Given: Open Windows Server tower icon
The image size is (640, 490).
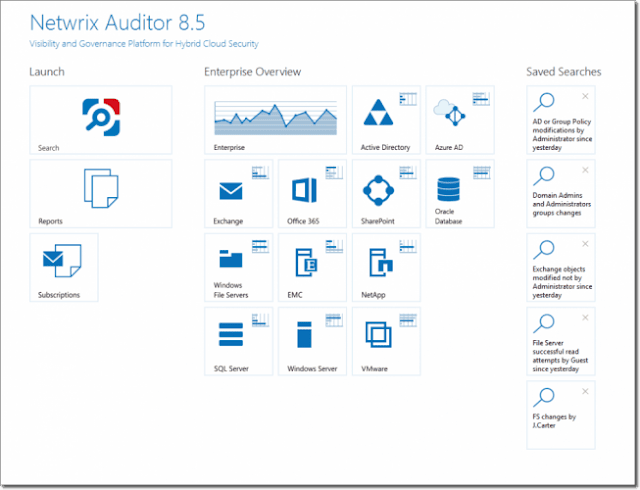Looking at the screenshot, I should [x=304, y=335].
